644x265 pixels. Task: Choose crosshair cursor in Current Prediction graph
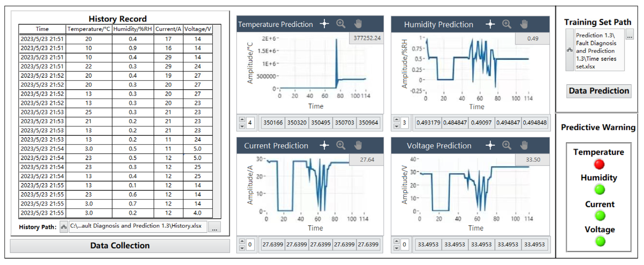(x=324, y=145)
